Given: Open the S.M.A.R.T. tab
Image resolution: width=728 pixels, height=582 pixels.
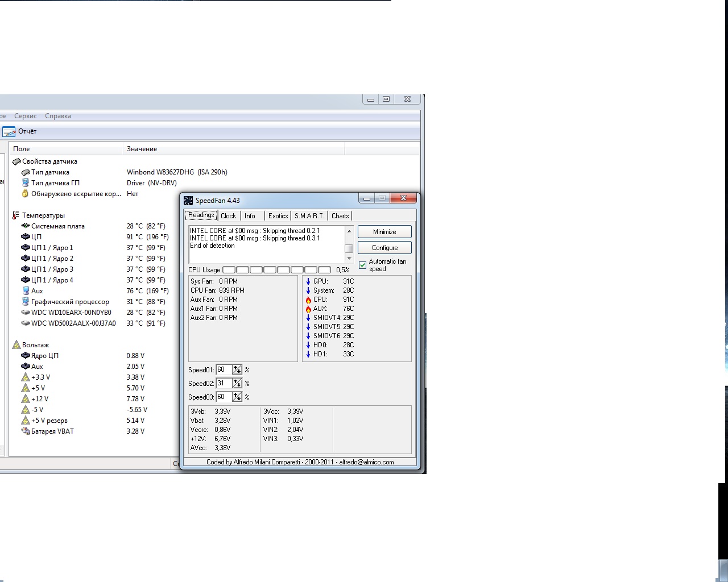Looking at the screenshot, I should point(309,216).
